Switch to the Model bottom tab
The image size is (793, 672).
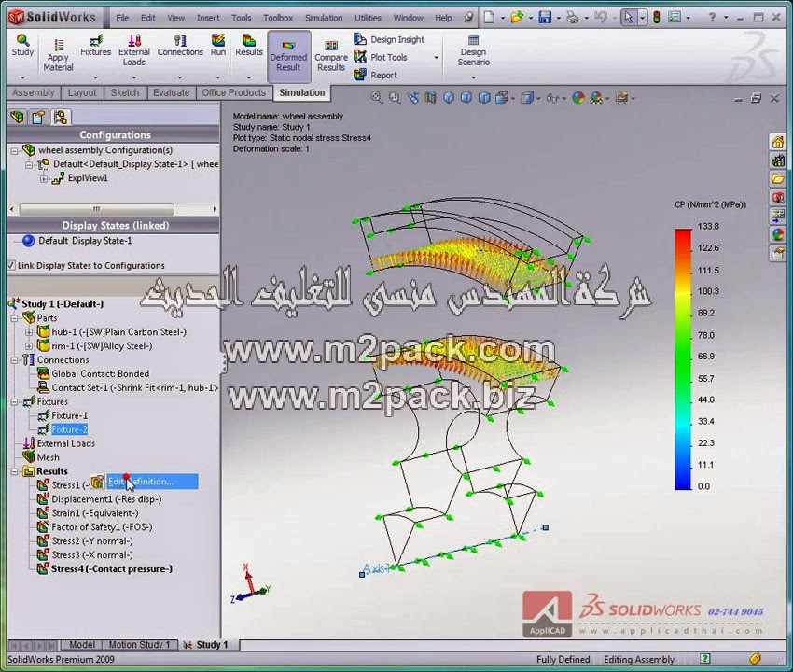pyautogui.click(x=81, y=645)
